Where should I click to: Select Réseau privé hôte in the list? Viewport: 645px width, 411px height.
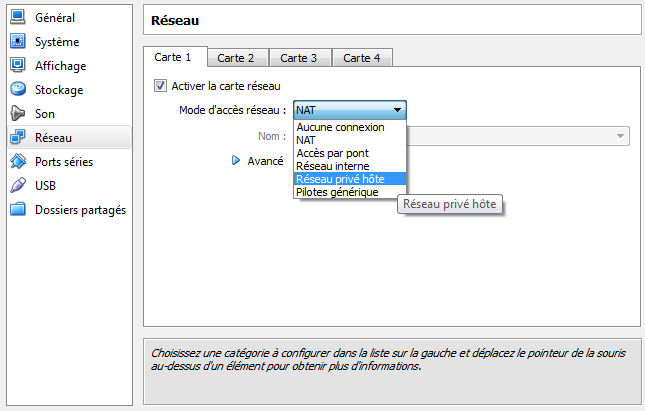click(x=340, y=179)
